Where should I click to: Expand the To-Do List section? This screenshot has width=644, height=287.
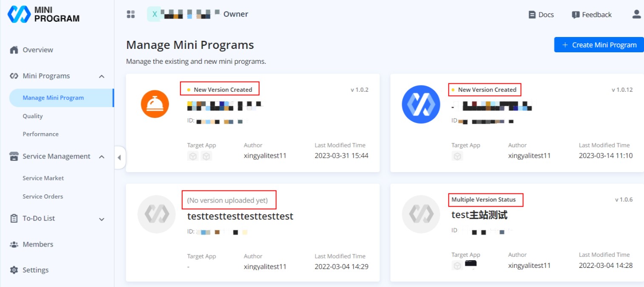[x=102, y=219]
